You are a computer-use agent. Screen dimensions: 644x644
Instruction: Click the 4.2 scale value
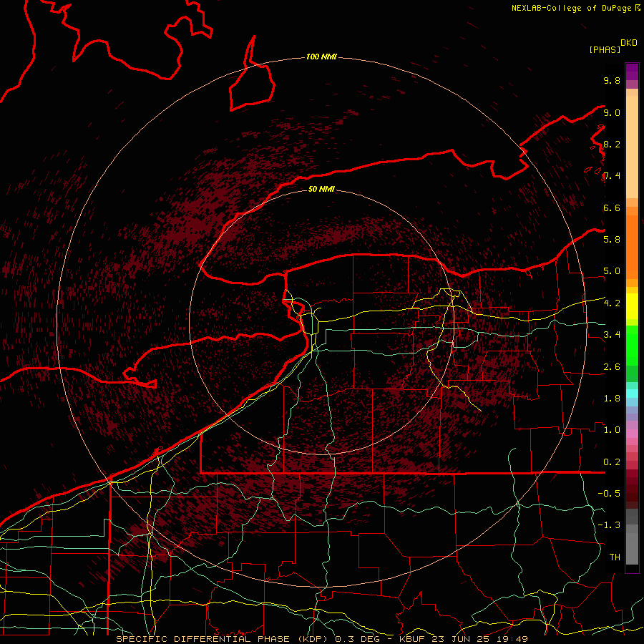(612, 303)
